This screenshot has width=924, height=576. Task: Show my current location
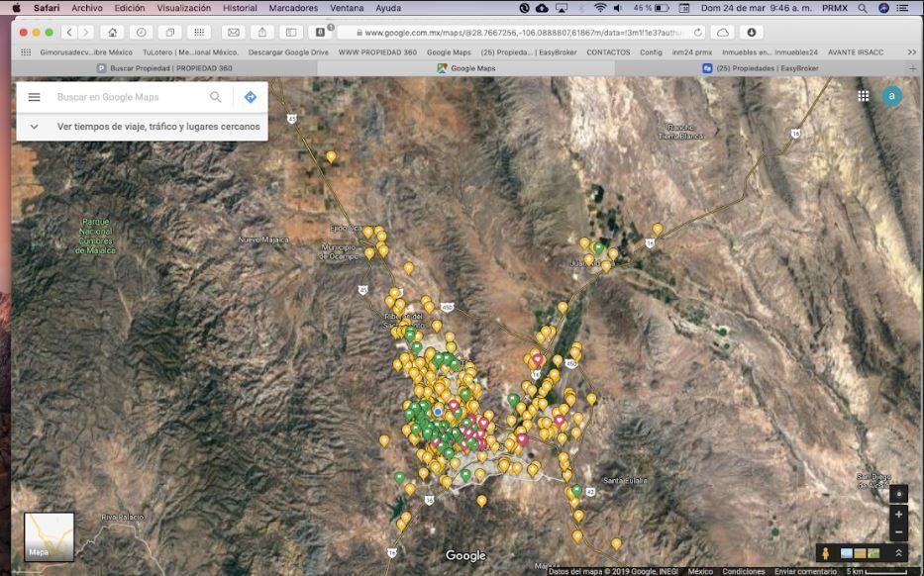tap(898, 493)
